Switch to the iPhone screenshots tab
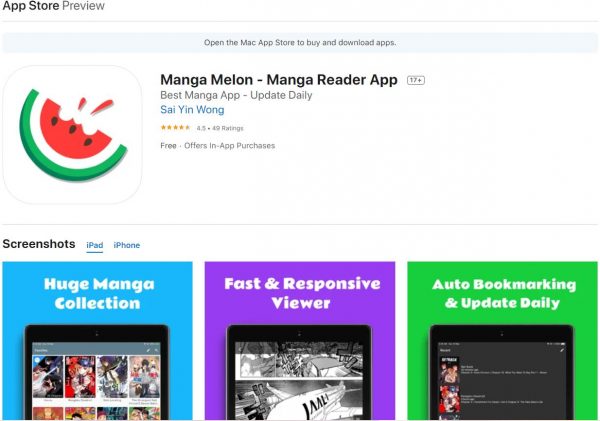Viewport: 600px width, 421px height. click(x=127, y=245)
